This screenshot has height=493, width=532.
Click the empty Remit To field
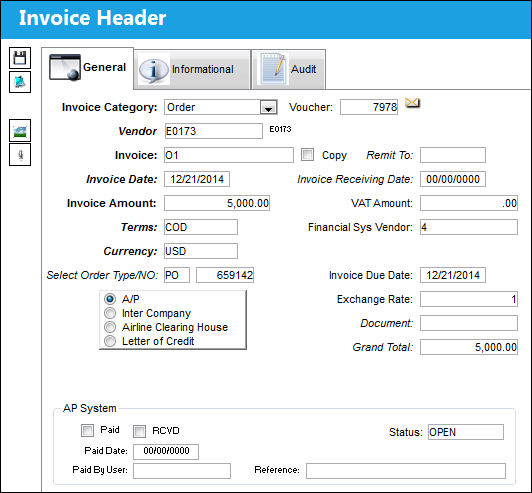(x=453, y=155)
